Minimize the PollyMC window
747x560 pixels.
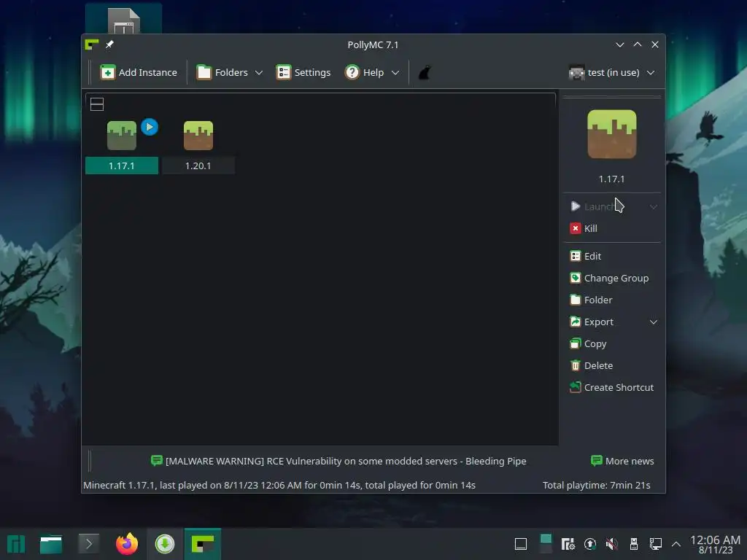tap(620, 44)
